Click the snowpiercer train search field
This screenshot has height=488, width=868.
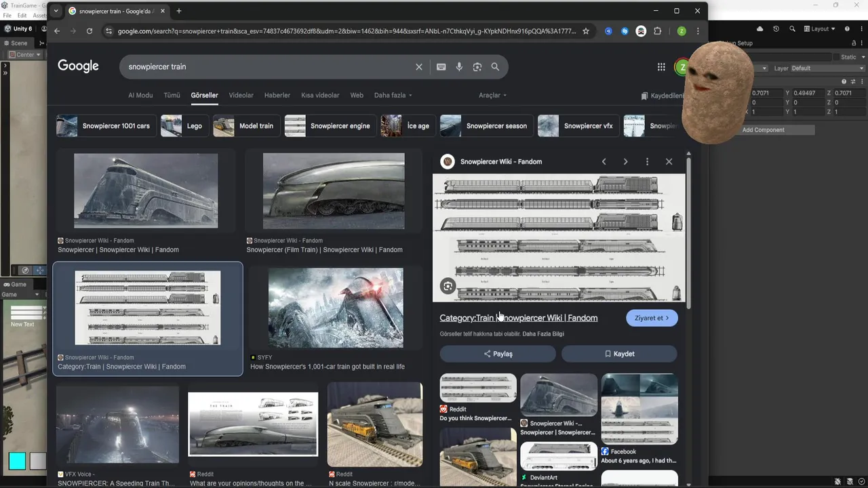pyautogui.click(x=270, y=66)
